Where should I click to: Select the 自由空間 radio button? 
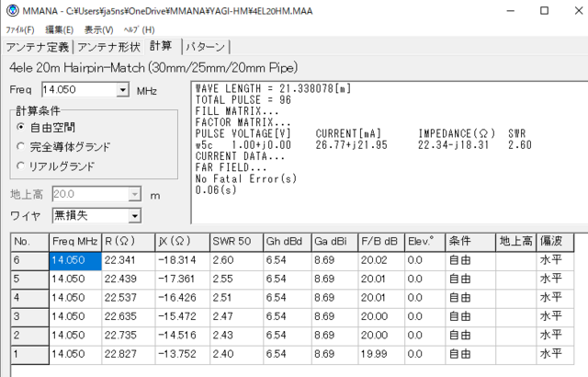coord(22,128)
